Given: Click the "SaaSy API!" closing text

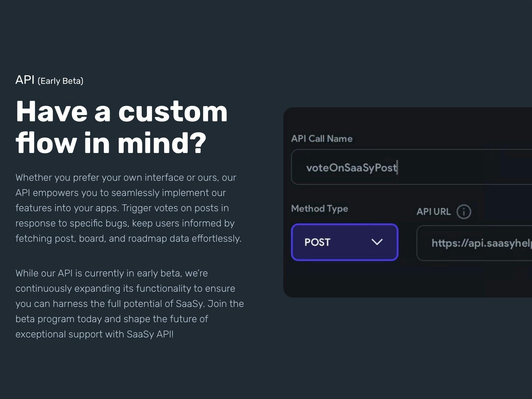Looking at the screenshot, I should click(150, 334).
